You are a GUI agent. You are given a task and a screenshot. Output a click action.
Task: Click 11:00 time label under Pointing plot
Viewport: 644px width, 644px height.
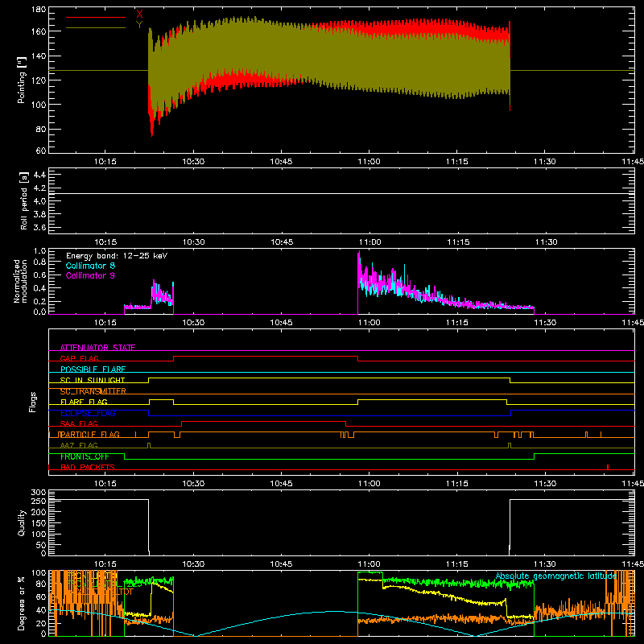369,162
